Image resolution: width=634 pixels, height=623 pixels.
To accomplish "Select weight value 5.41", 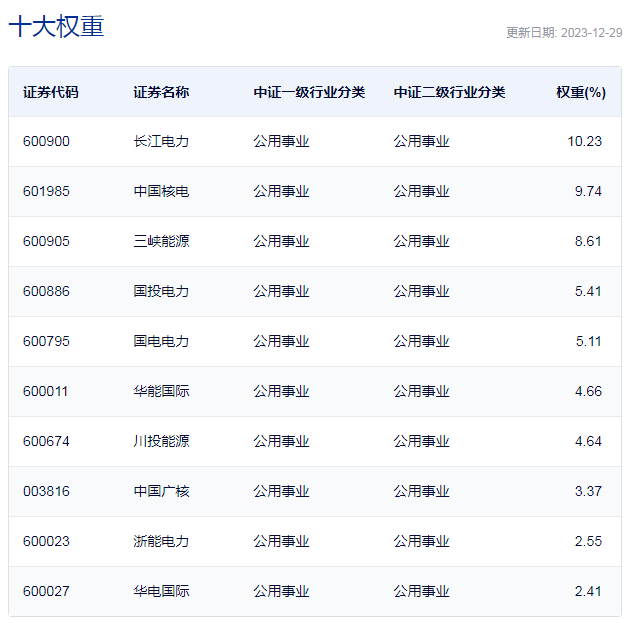I will point(588,291).
